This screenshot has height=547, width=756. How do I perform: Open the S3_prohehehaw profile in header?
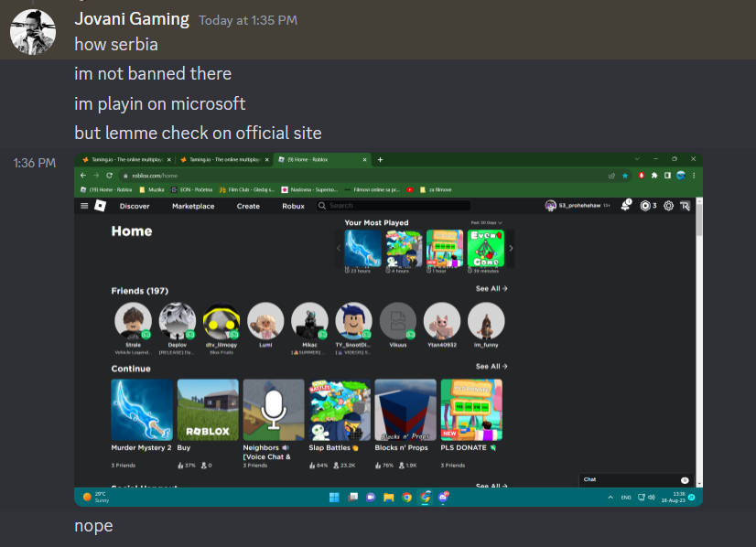[578, 206]
